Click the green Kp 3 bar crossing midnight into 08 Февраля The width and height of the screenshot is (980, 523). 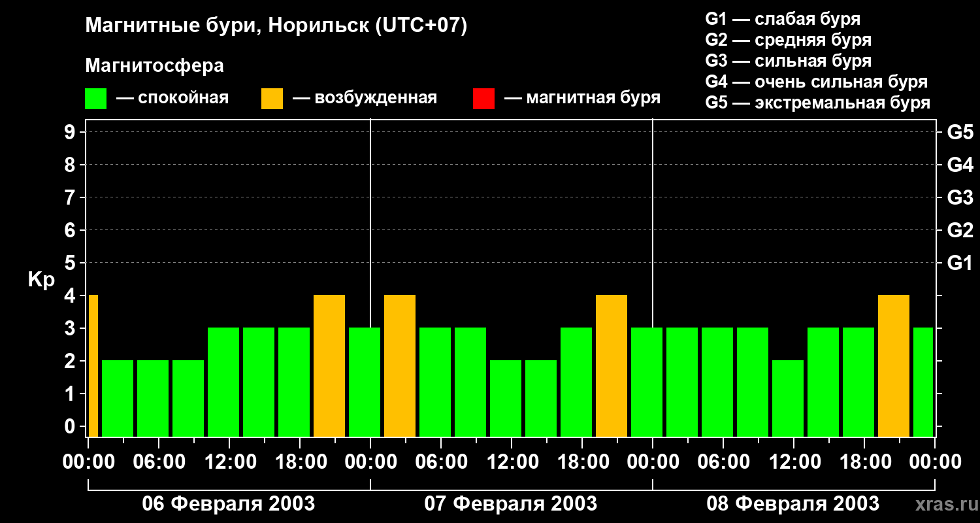647,382
